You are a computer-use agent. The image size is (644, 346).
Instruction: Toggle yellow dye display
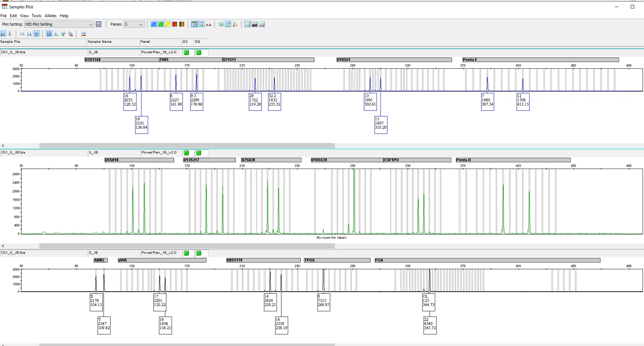coord(168,24)
